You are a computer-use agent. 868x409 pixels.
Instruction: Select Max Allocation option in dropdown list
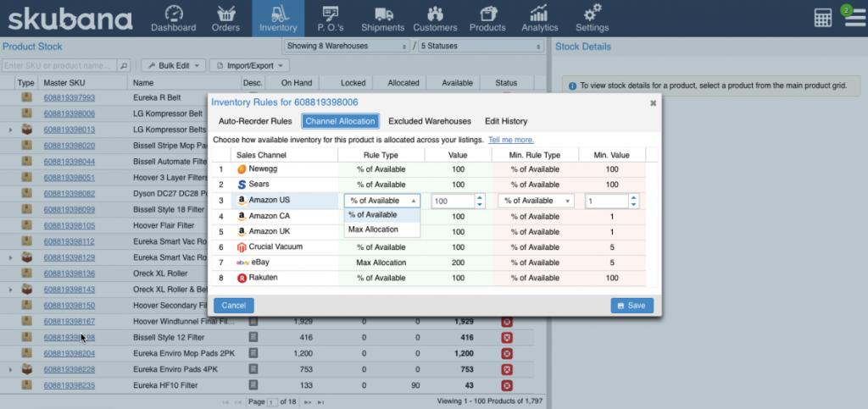click(x=382, y=229)
